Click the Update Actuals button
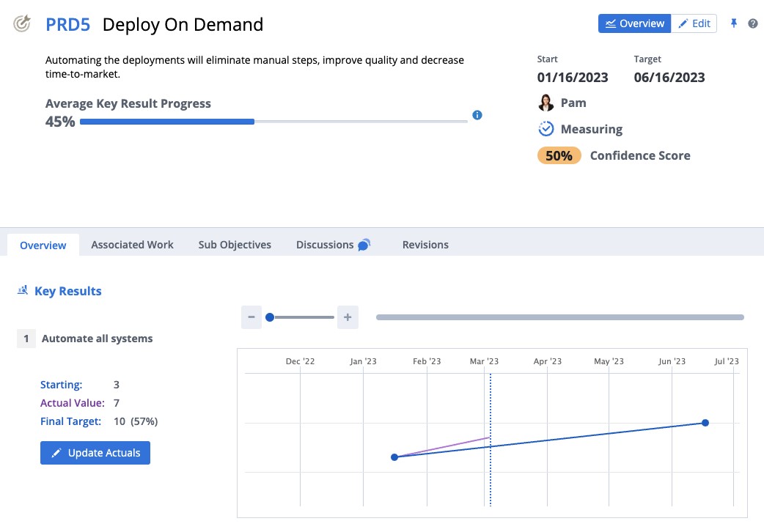The width and height of the screenshot is (764, 532). (95, 453)
